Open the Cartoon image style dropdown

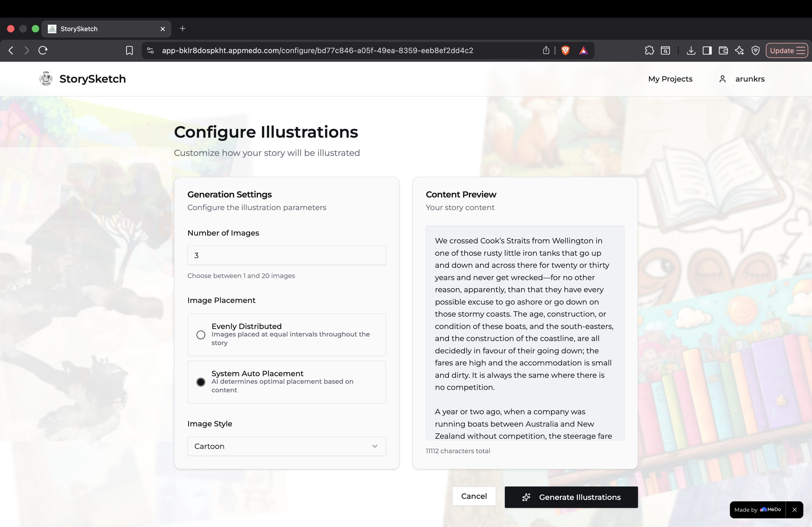(287, 446)
